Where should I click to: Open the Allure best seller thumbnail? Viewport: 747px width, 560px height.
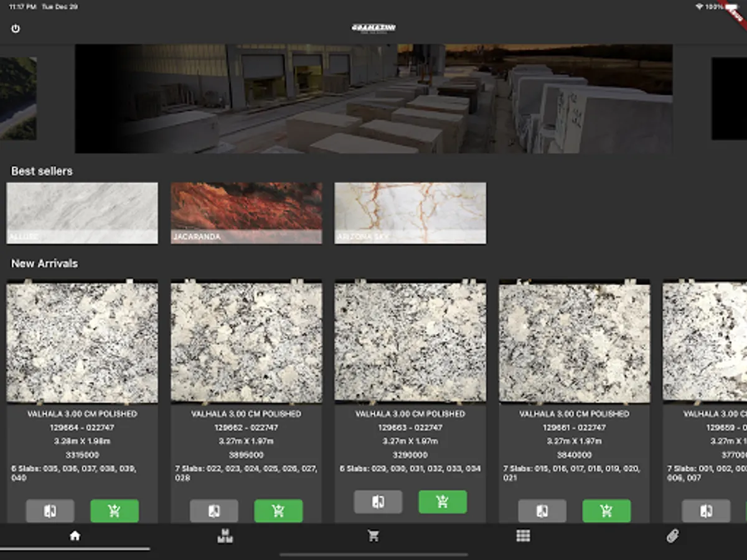pyautogui.click(x=82, y=213)
